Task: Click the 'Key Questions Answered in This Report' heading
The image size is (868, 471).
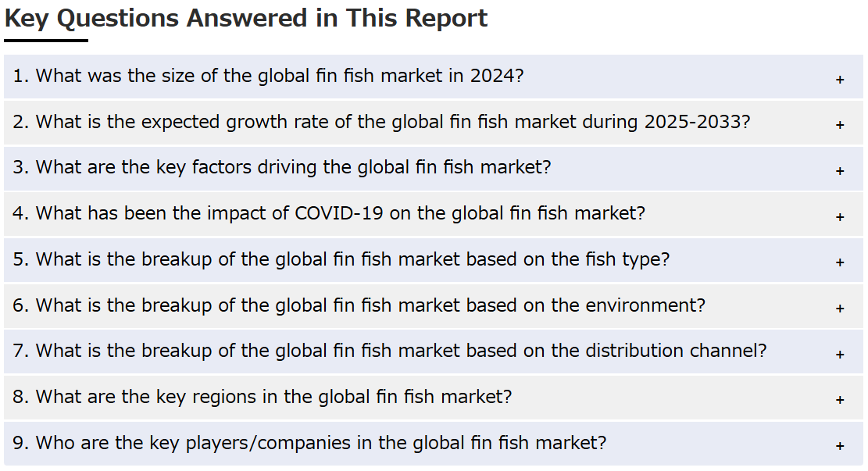Action: [x=246, y=18]
